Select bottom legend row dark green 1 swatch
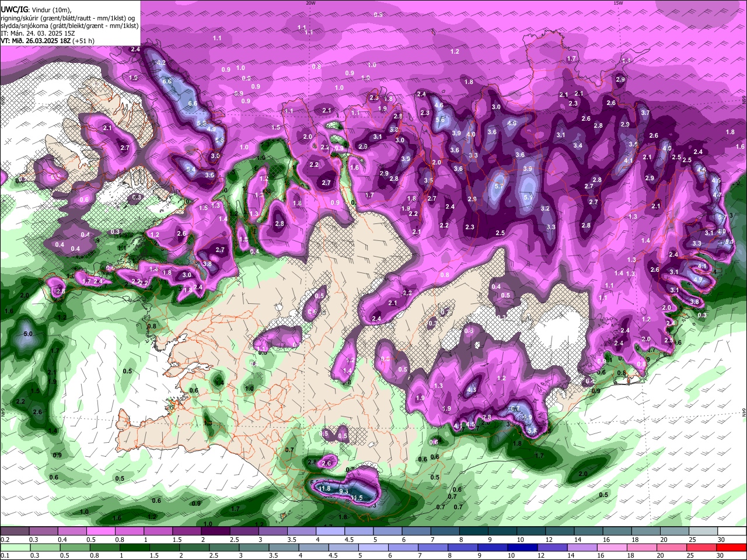Viewport: 747px width, 560px height. [x=134, y=547]
